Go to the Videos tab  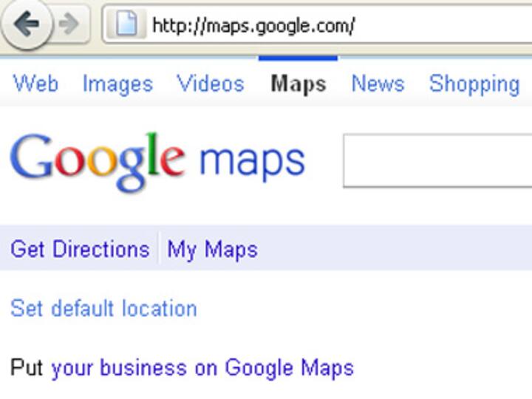211,83
